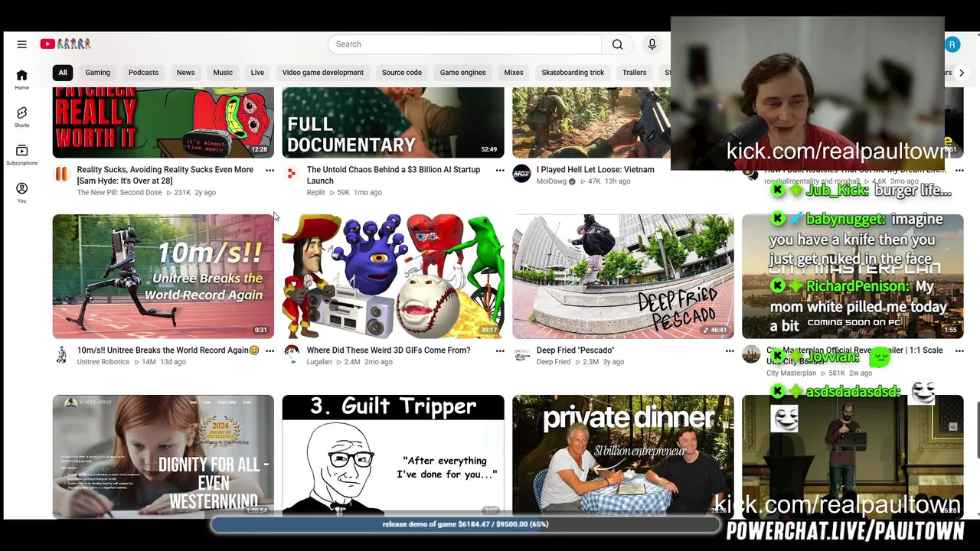The width and height of the screenshot is (980, 551).
Task: Open The Untold Chaos video title
Action: coord(394,175)
